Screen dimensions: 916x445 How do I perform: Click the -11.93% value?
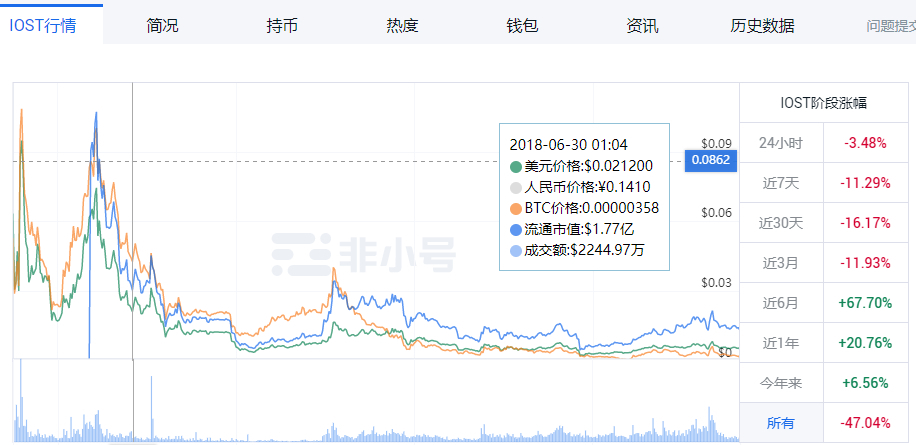click(x=866, y=263)
